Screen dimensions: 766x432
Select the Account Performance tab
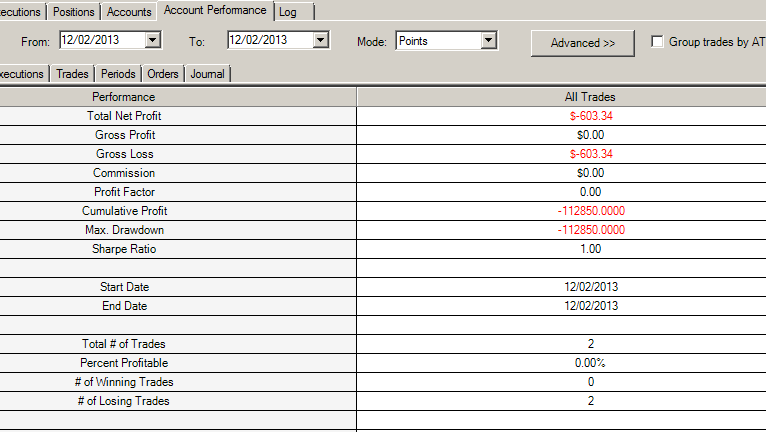[x=216, y=11]
